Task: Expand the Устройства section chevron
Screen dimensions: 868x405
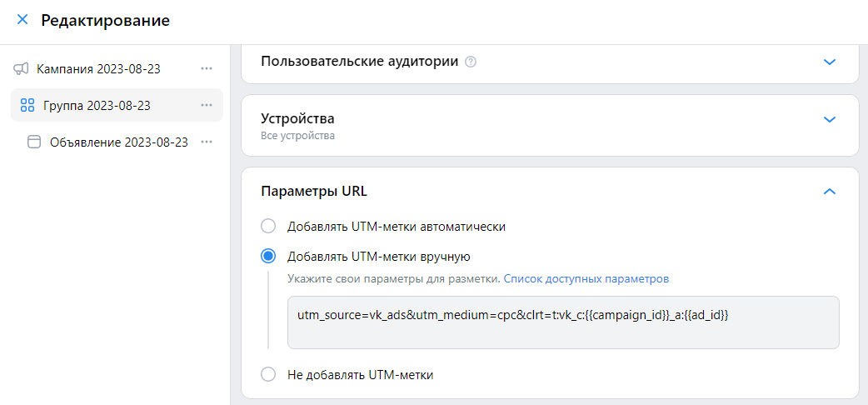Action: 829,119
